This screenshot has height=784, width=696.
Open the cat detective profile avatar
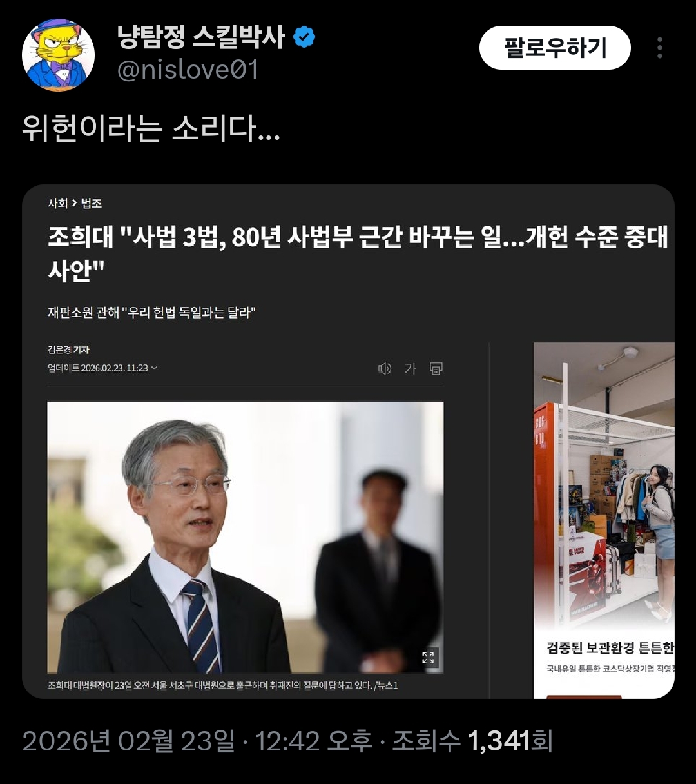pos(59,54)
